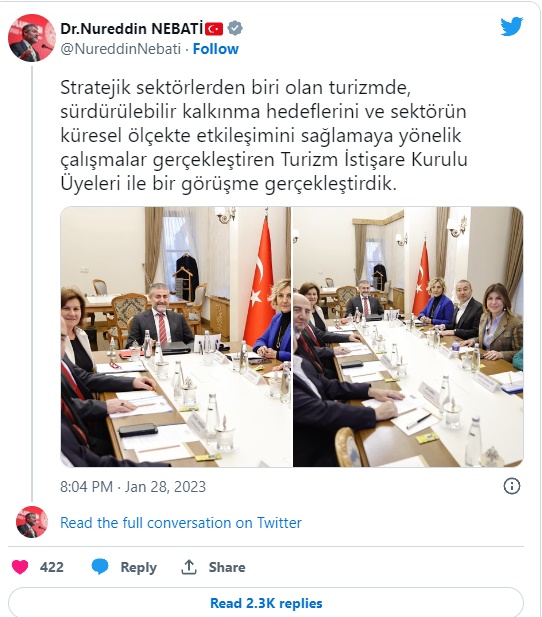This screenshot has height=617, width=542.
Task: Click the 422 likes count
Action: click(52, 567)
